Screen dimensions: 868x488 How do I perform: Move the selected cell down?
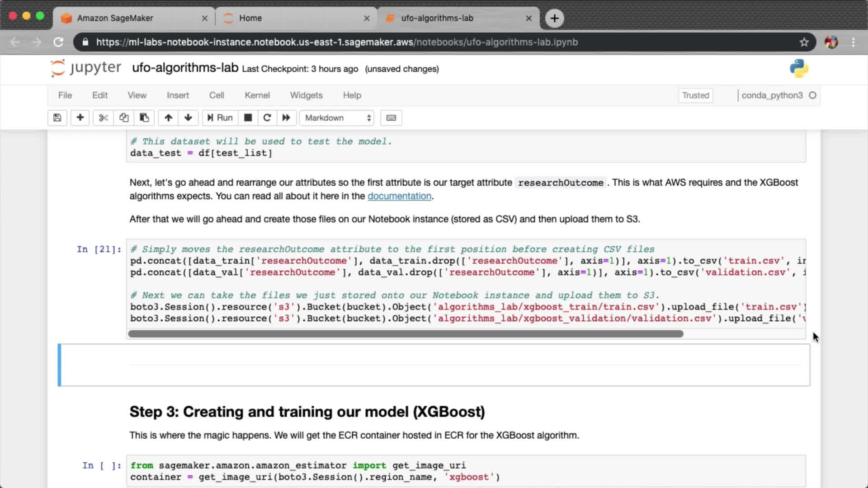click(x=188, y=118)
